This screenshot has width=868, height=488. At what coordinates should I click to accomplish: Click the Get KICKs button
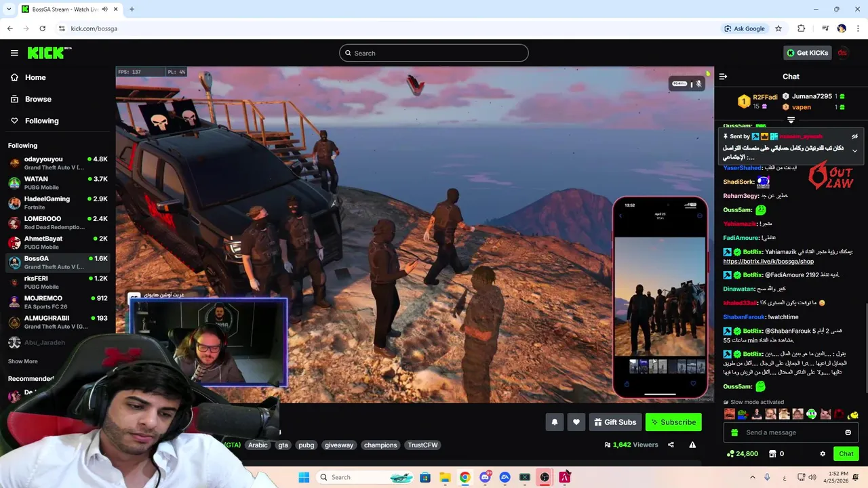coord(807,53)
